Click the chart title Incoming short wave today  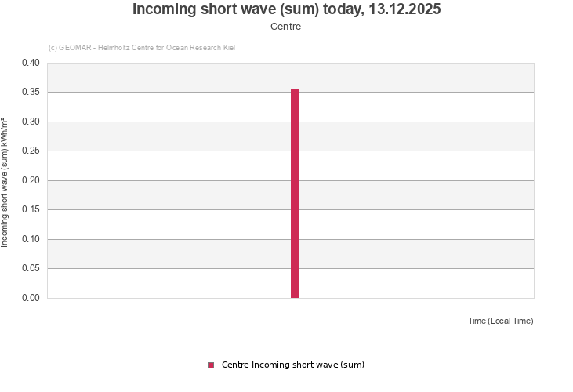(x=286, y=9)
